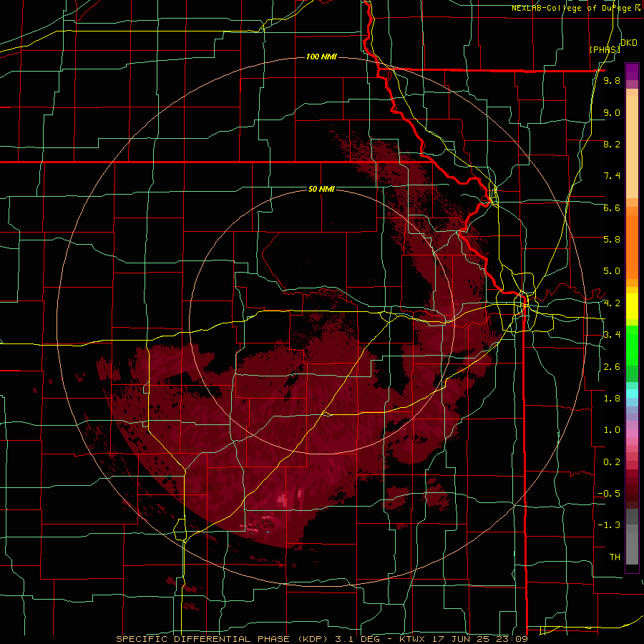Screen dimensions: 644x644
Task: Click the TH label on the color scale
Action: pyautogui.click(x=615, y=557)
